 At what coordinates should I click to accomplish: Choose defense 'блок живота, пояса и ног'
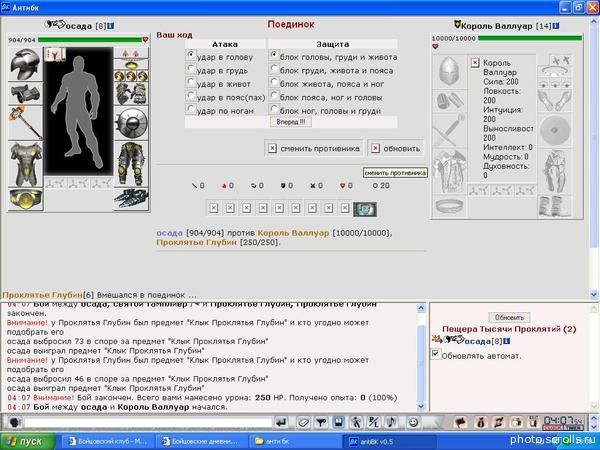coord(274,83)
